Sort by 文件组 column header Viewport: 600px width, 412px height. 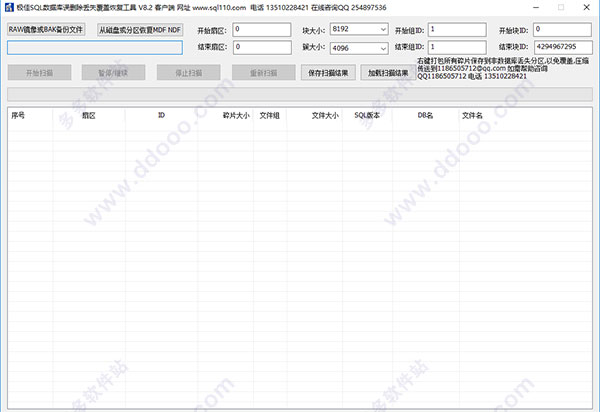point(270,116)
